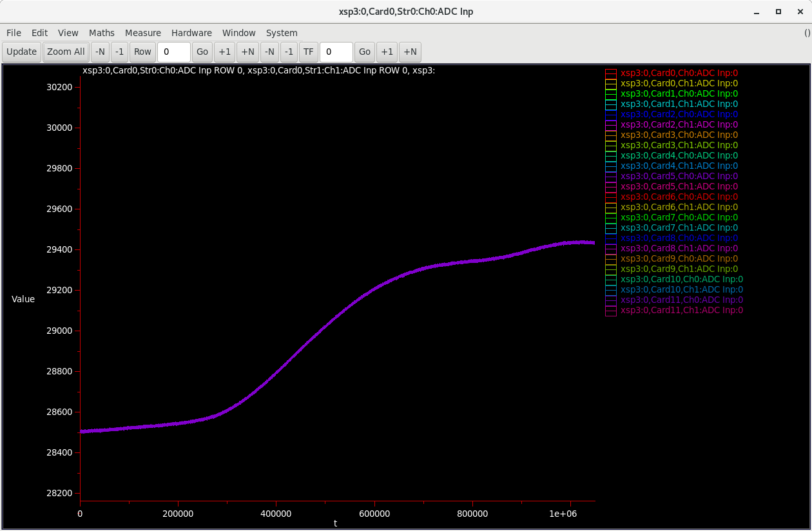Click the Card0,Ch0 legend color box
The height and width of the screenshot is (531, 812).
(x=611, y=73)
